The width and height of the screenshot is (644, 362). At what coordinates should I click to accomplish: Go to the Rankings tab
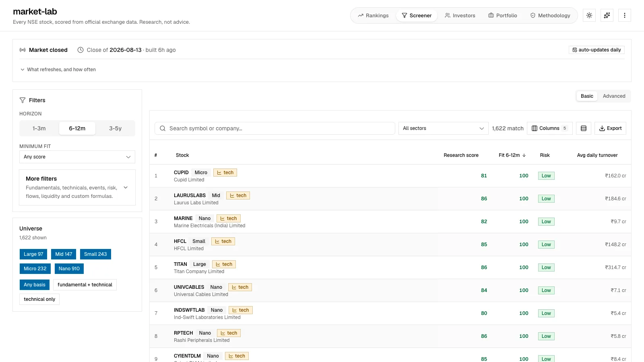373,15
